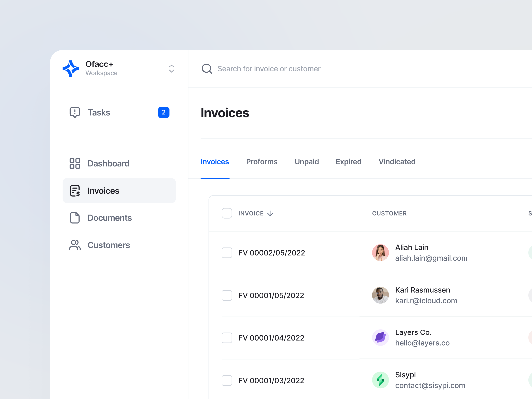This screenshot has height=399, width=532.
Task: Click the Invoices document icon
Action: [74, 191]
